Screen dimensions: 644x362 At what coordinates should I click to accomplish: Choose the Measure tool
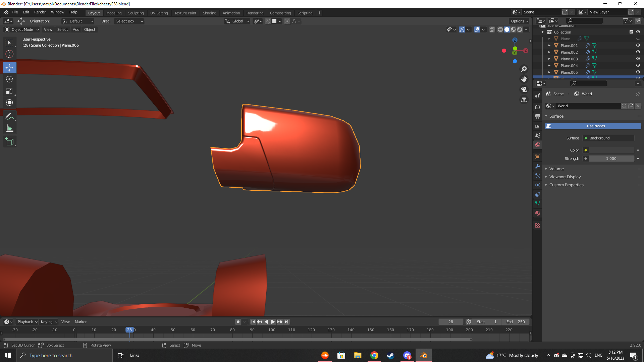[9, 128]
